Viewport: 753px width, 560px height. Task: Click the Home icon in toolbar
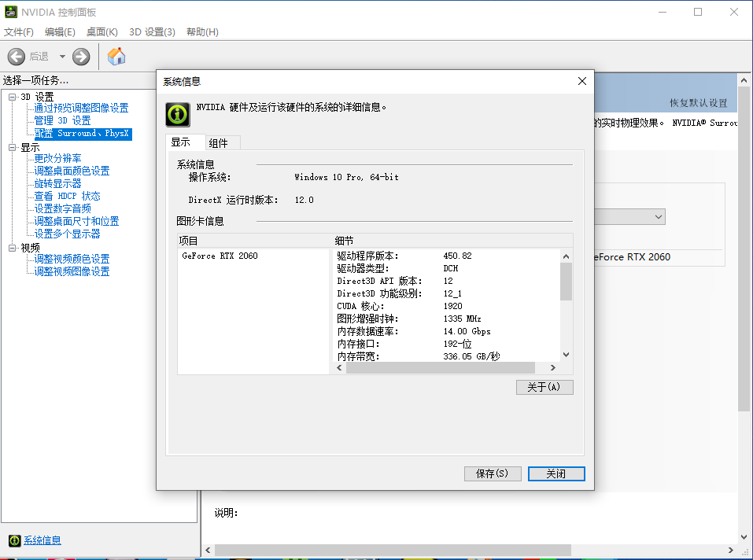(116, 56)
